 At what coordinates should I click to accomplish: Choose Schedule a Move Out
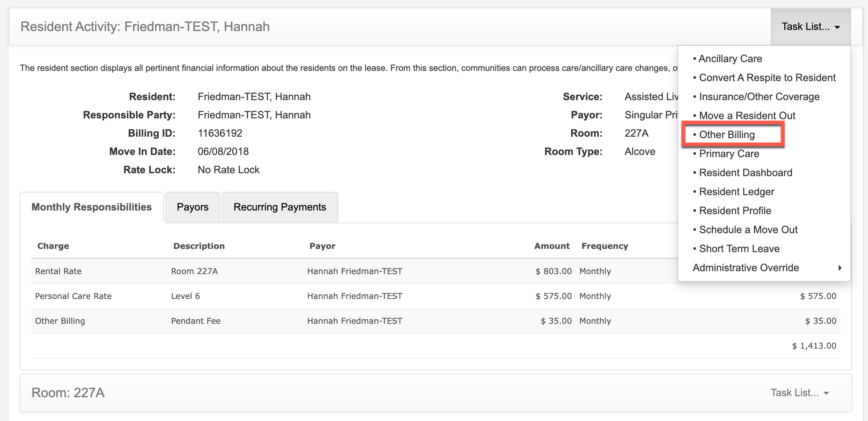(748, 230)
